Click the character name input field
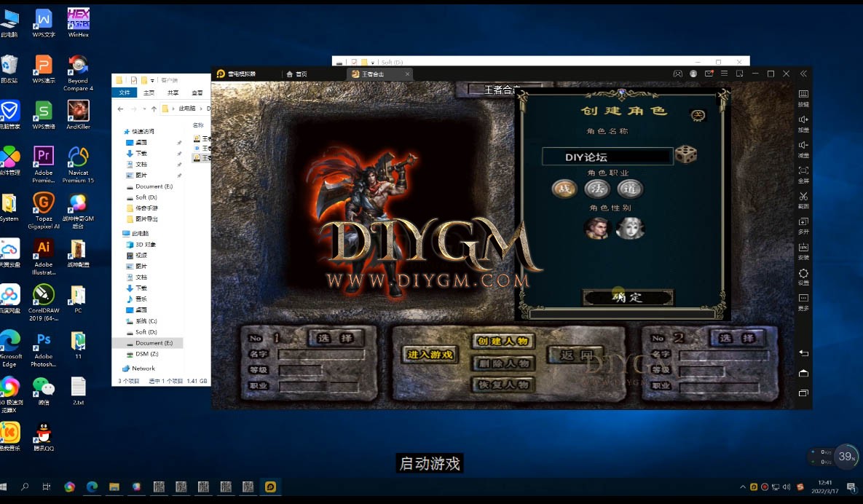The image size is (863, 504). (x=607, y=157)
